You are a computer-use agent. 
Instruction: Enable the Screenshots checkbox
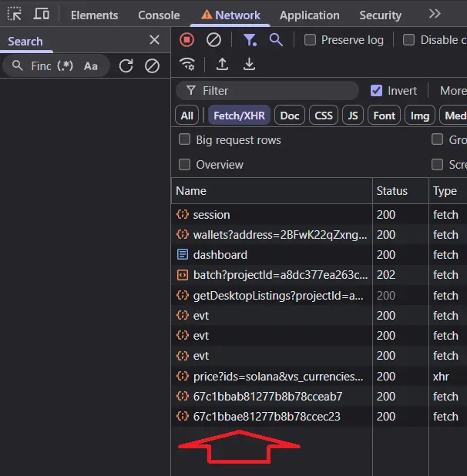coord(437,165)
